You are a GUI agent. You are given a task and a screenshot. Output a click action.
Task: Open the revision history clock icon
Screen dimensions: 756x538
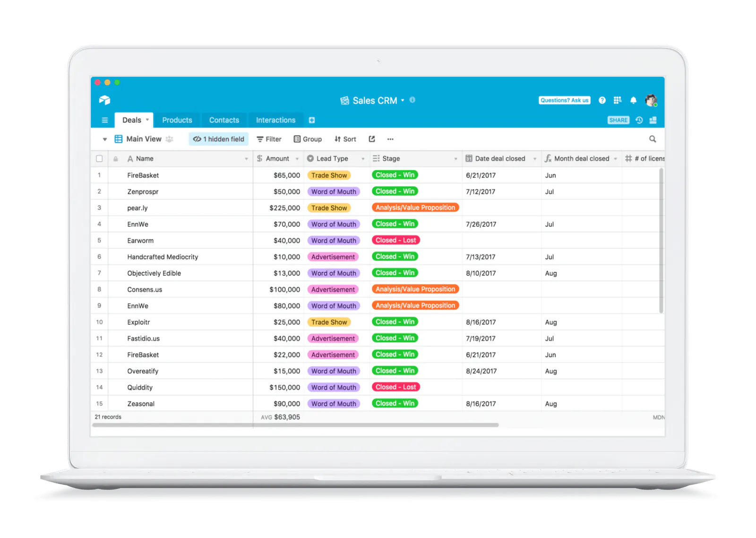click(x=639, y=120)
